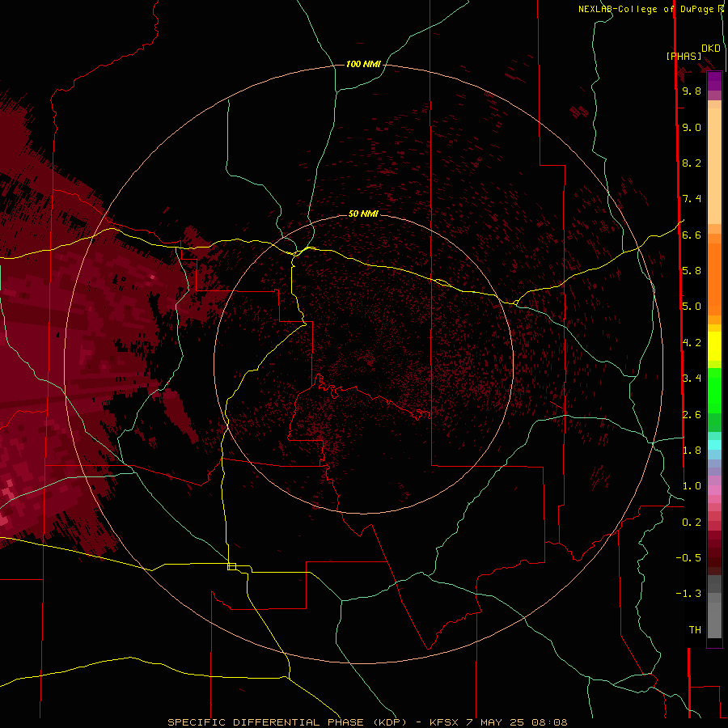
Task: Select the yellow segment of the color bar
Action: tap(714, 346)
